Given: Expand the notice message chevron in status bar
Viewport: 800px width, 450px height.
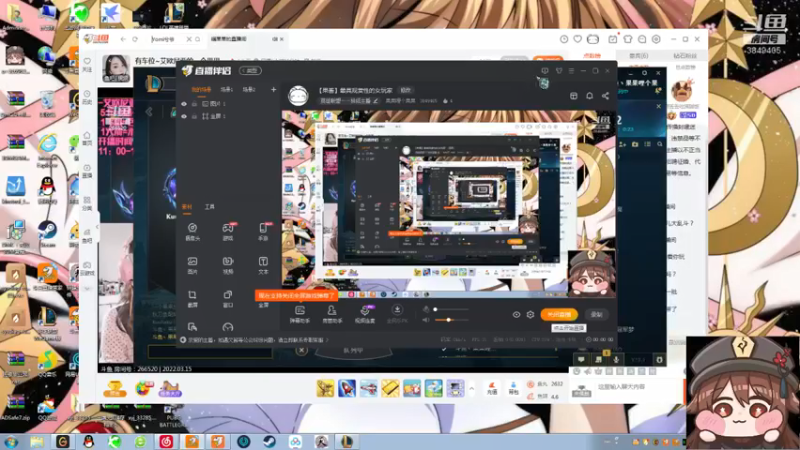Looking at the screenshot, I should pos(327,340).
